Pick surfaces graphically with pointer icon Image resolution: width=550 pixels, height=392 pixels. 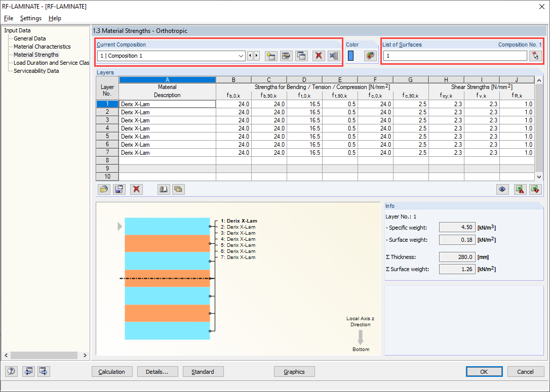click(535, 56)
